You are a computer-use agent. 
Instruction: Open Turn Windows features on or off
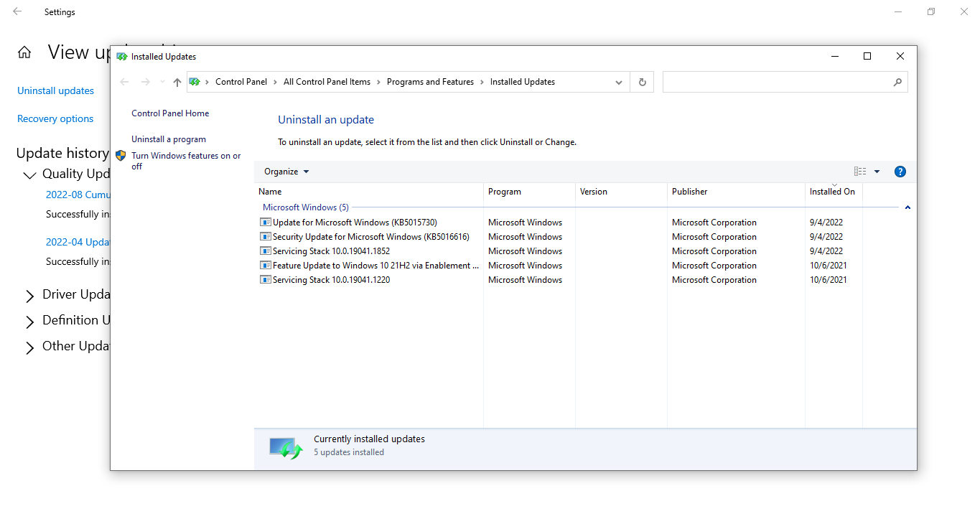coord(186,161)
